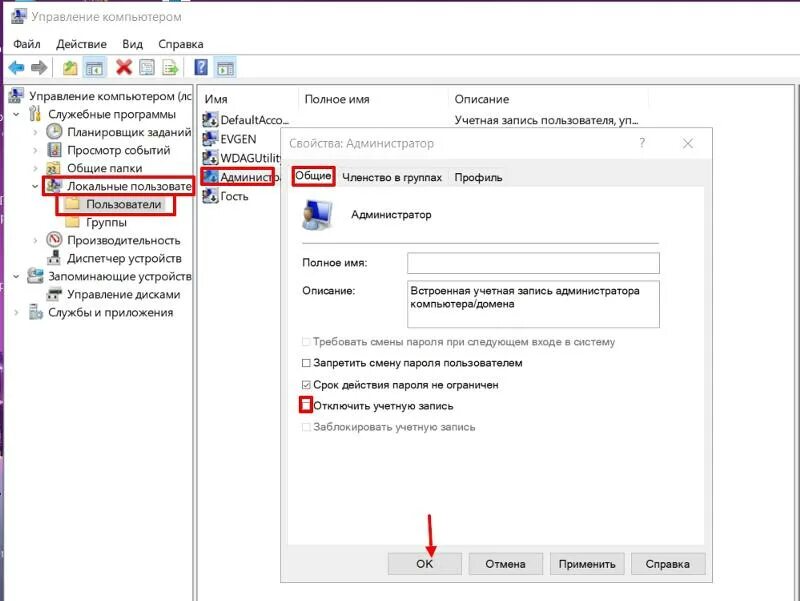Select Группы in the tree
800x601 pixels.
[106, 222]
